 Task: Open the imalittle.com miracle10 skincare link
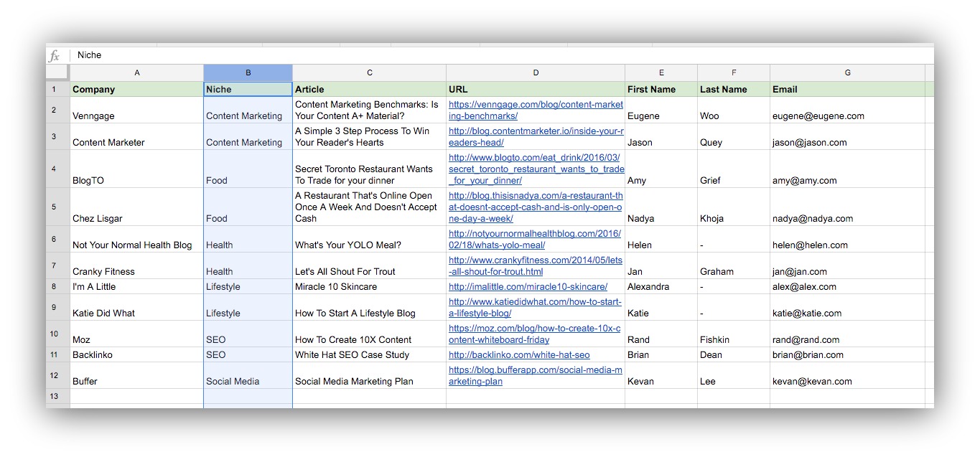[528, 287]
